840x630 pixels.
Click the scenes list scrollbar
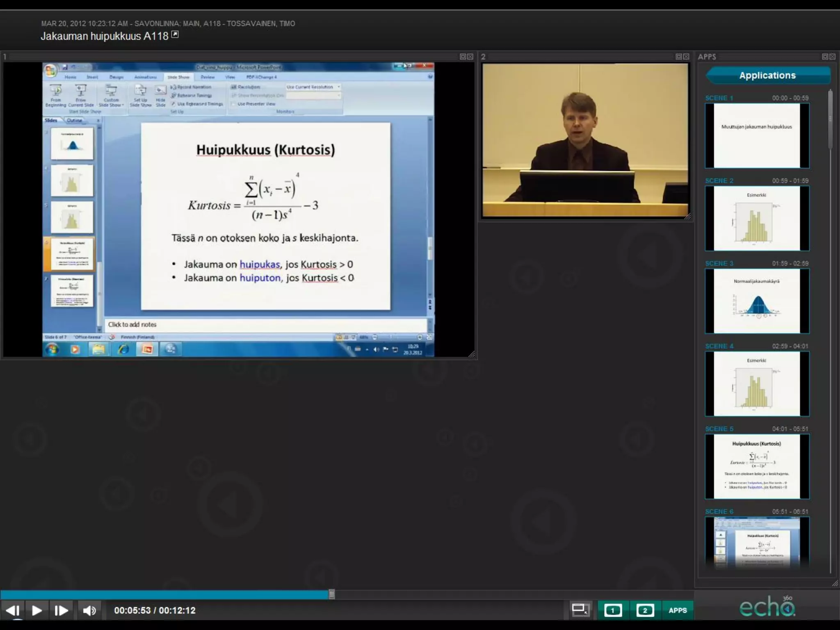pos(831,119)
